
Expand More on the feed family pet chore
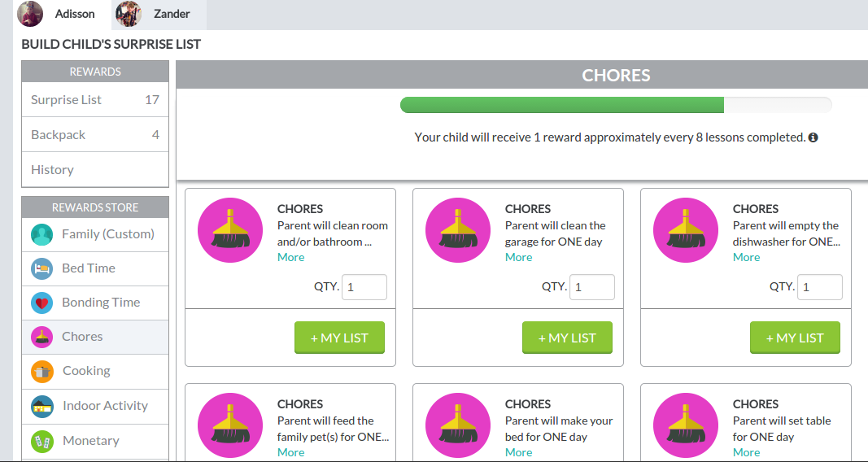click(x=290, y=452)
